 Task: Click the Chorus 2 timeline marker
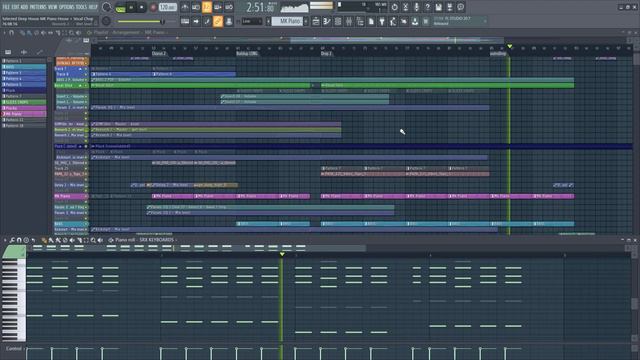159,53
